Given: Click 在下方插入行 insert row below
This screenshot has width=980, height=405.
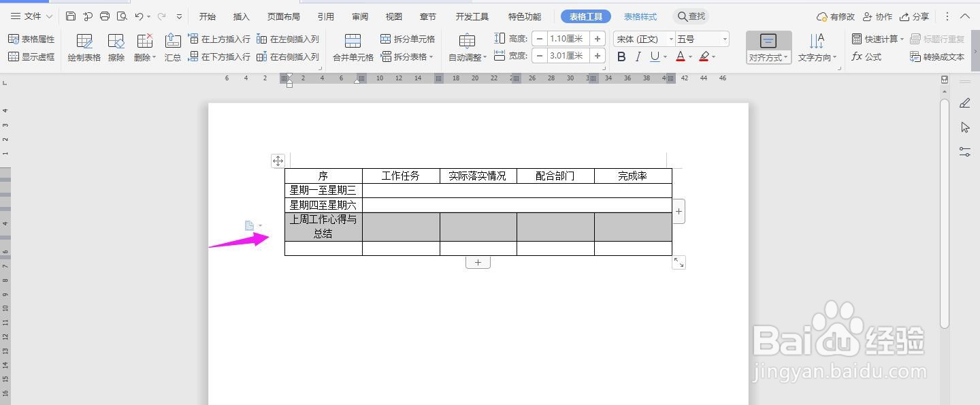Looking at the screenshot, I should coord(219,57).
